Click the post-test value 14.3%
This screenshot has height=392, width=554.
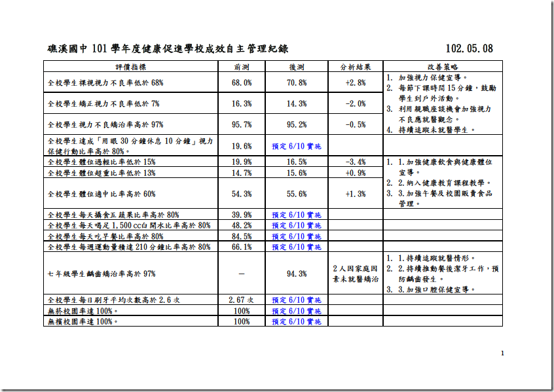[x=297, y=103]
